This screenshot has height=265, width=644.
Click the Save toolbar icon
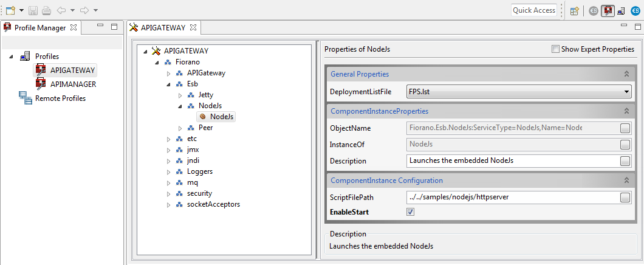(x=33, y=10)
